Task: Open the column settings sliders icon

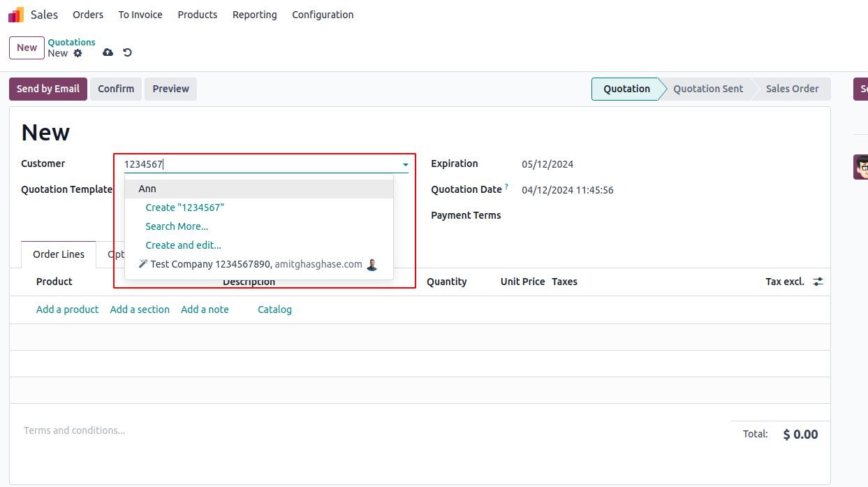Action: [818, 282]
